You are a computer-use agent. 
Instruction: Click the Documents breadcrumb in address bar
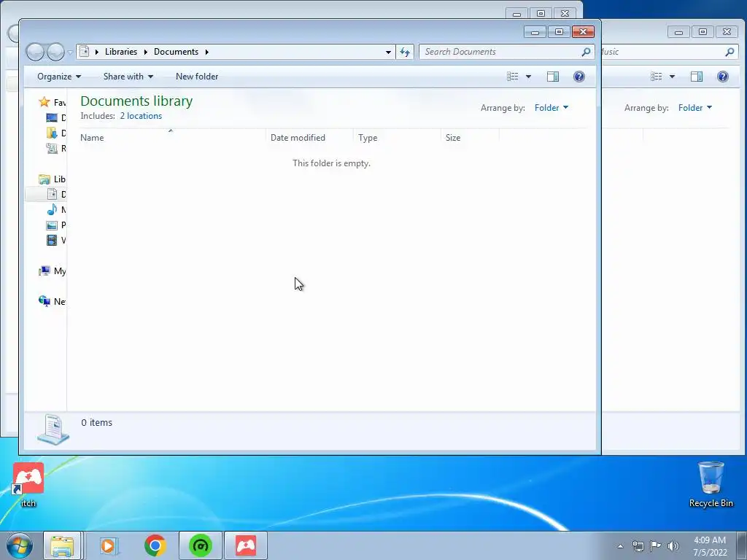coord(176,52)
